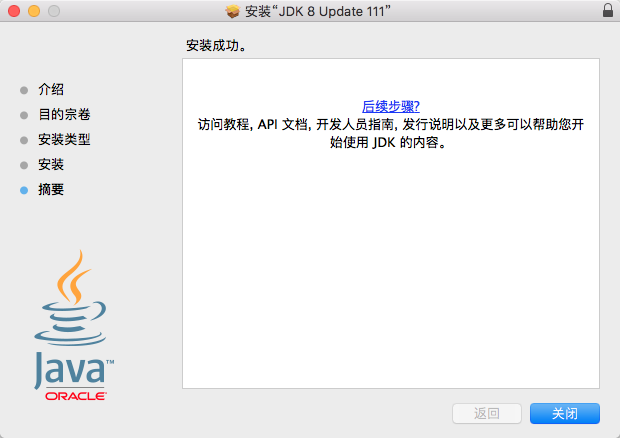Close the installer with red window button
Screen dimensions: 620x438
tap(14, 11)
